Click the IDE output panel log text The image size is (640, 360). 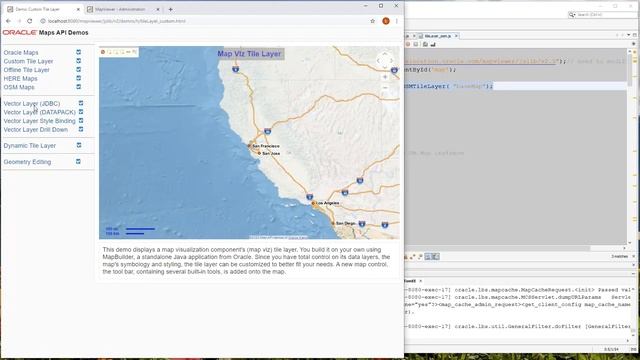tap(518, 308)
